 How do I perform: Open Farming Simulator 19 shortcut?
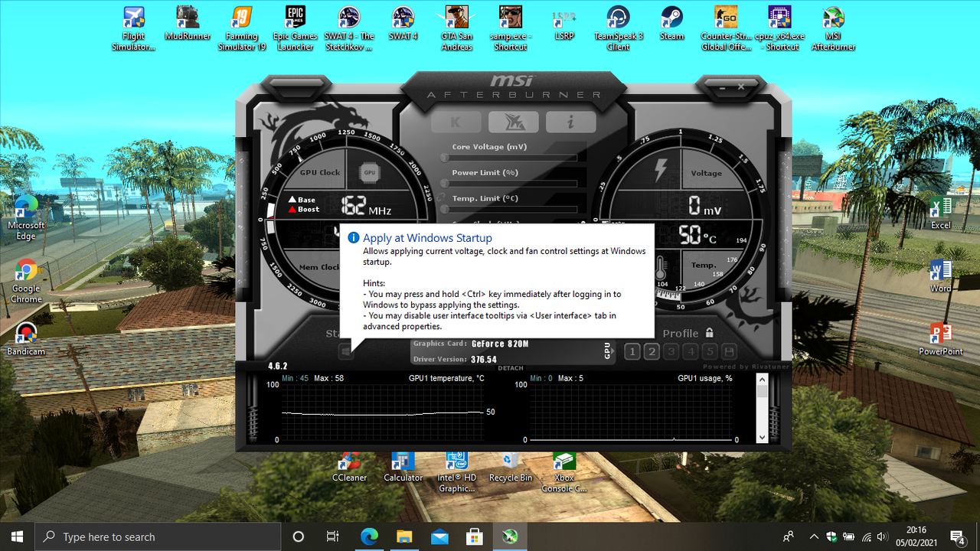[242, 29]
